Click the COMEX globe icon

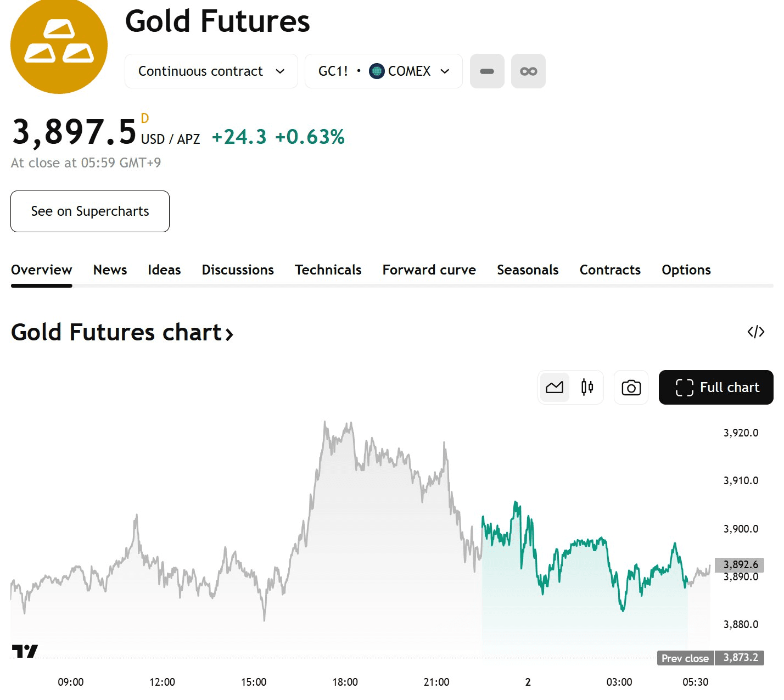(x=377, y=71)
